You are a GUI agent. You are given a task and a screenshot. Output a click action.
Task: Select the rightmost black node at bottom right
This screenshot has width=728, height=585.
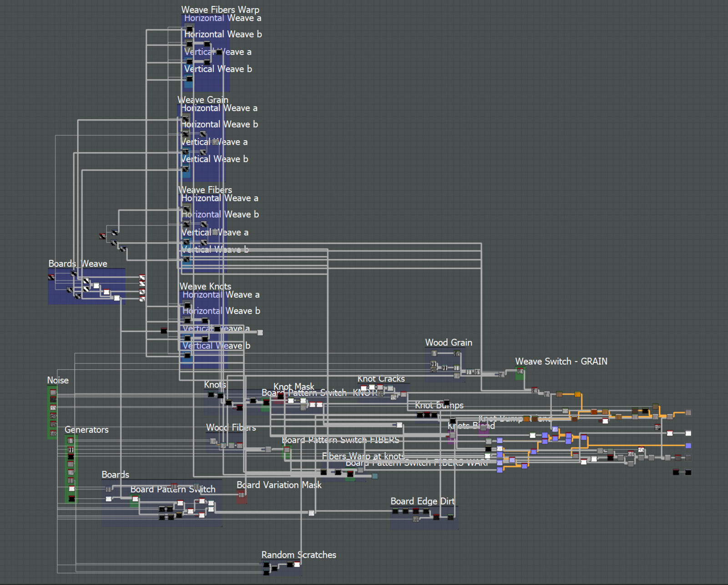click(x=688, y=472)
